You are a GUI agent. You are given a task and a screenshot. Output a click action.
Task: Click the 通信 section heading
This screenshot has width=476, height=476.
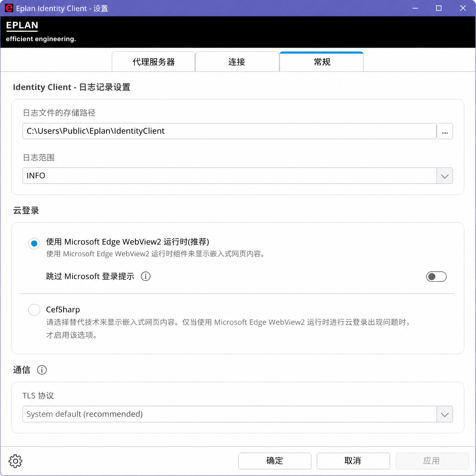pyautogui.click(x=22, y=370)
